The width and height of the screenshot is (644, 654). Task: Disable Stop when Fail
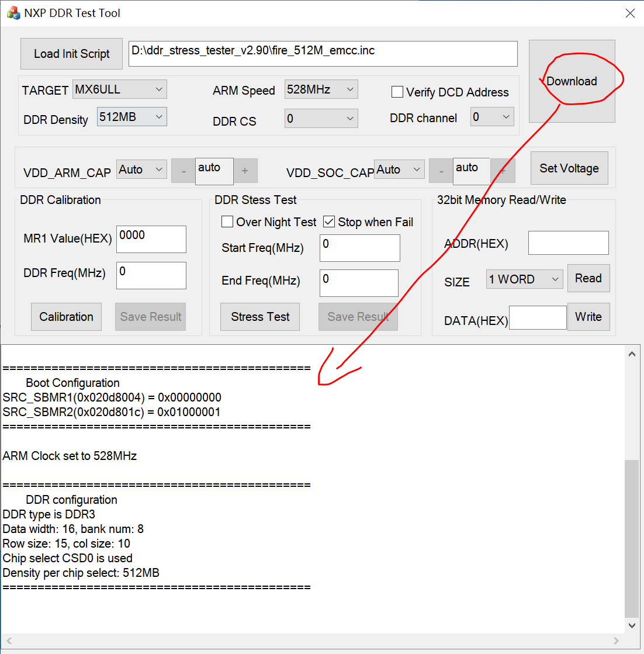pyautogui.click(x=329, y=222)
